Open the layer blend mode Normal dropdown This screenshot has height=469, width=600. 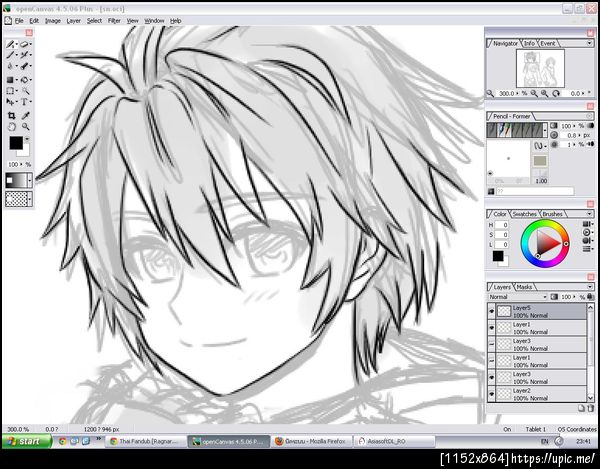(518, 297)
